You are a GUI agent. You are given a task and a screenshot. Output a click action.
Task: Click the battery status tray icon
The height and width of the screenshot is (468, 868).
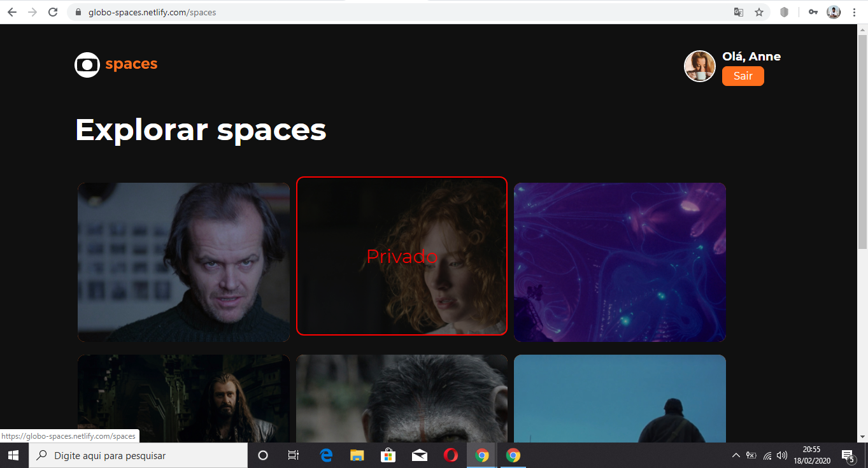(x=751, y=455)
